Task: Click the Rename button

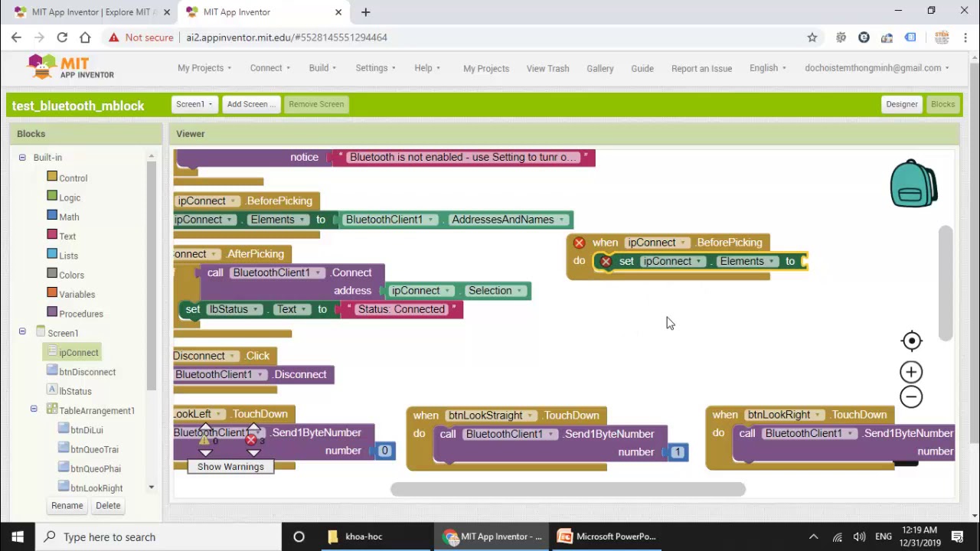Action: point(67,505)
